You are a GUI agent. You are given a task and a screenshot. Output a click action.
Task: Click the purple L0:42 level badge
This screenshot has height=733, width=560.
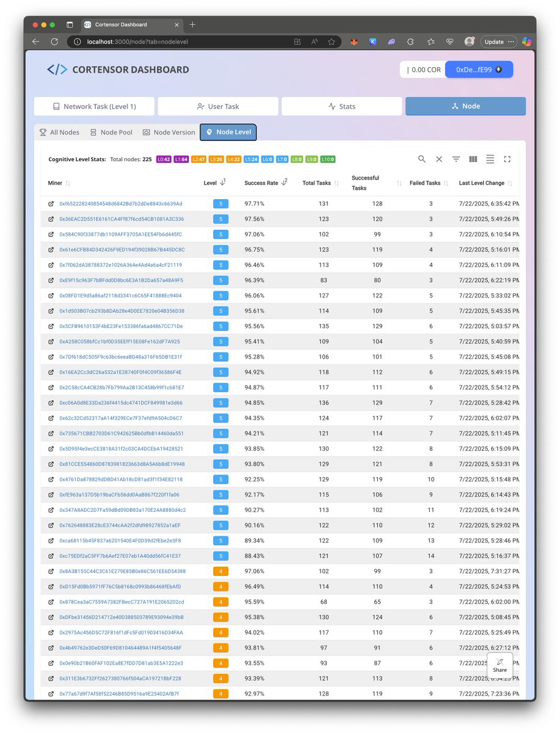click(x=164, y=159)
